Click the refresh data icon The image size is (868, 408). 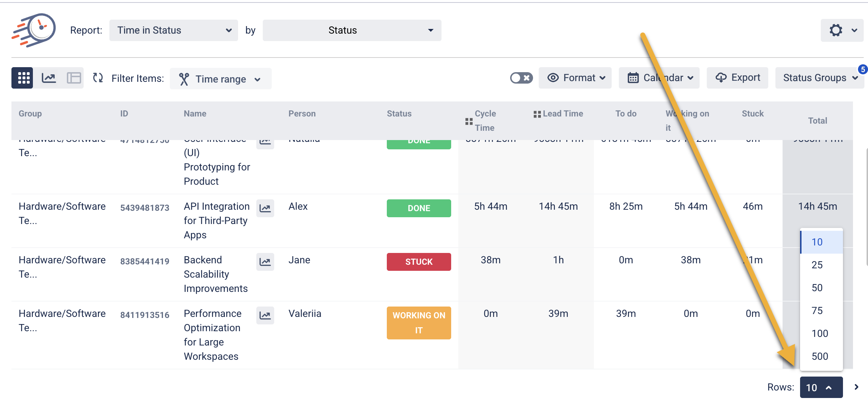pos(98,78)
